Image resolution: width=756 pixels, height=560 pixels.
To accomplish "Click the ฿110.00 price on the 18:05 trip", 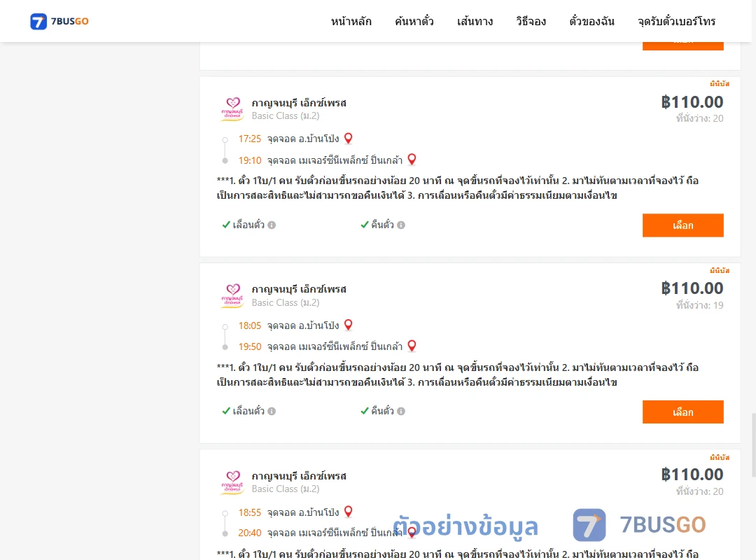I will [692, 288].
